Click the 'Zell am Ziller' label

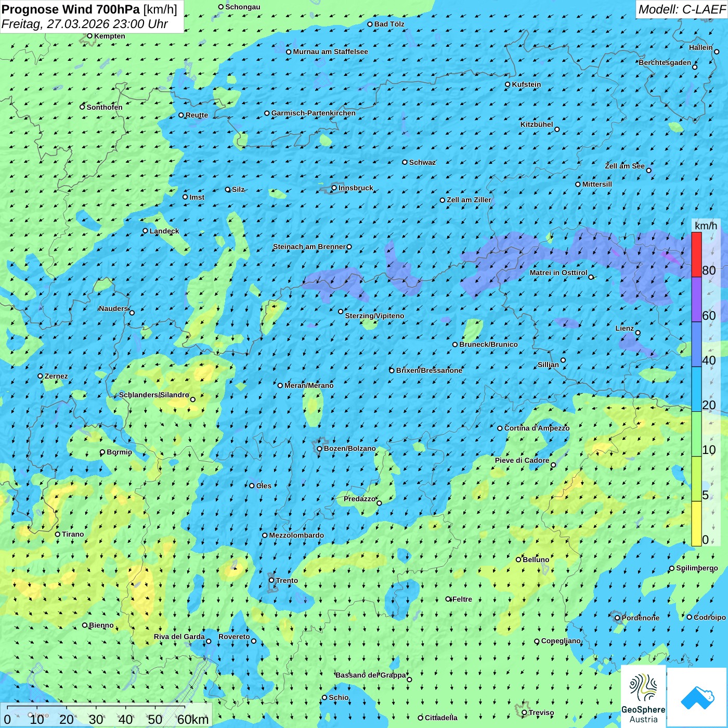[x=469, y=200]
